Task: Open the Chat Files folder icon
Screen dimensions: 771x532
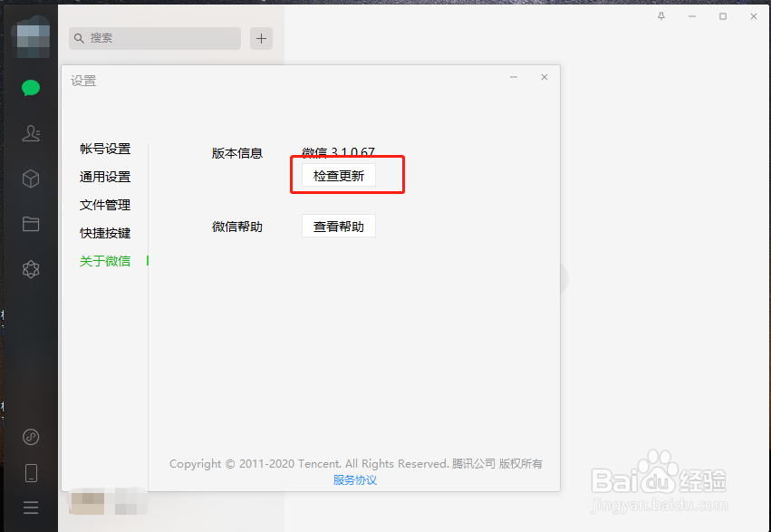Action: pyautogui.click(x=31, y=224)
